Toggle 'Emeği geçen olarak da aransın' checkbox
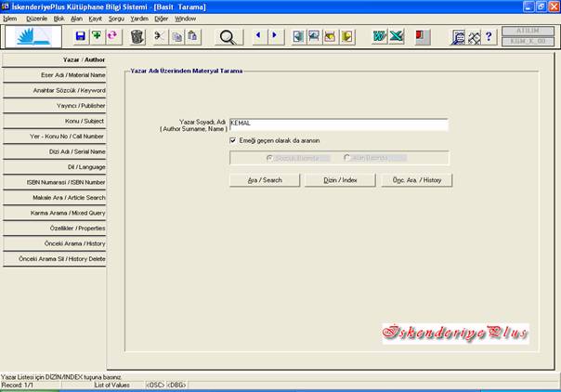The height and width of the screenshot is (392, 561). tap(233, 140)
